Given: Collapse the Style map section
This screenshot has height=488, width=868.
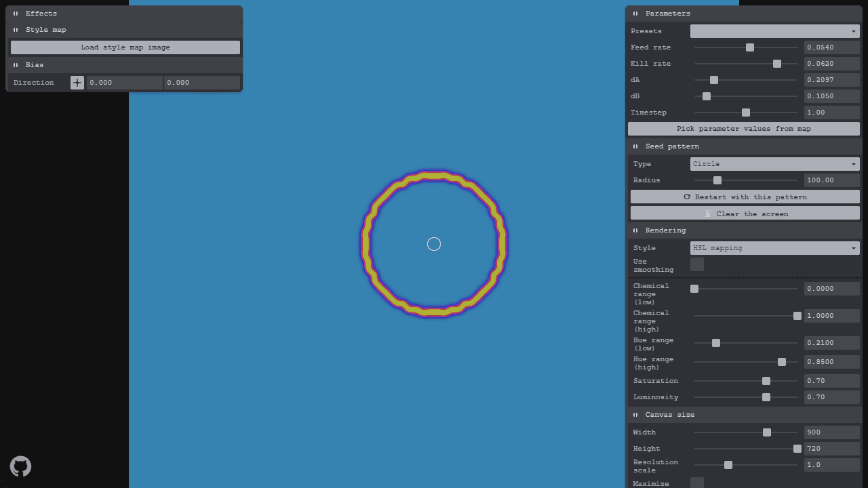Looking at the screenshot, I should 124,30.
